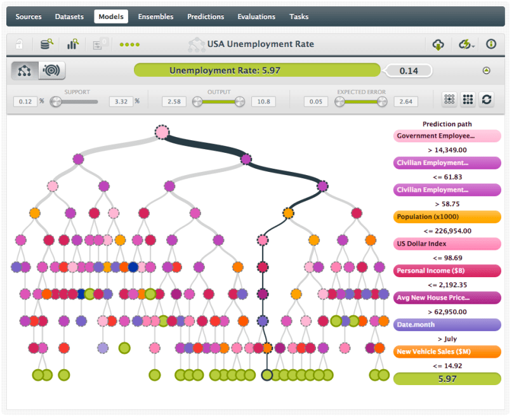514x420 pixels.
Task: Click the Population (x1000) path label
Action: click(x=447, y=217)
